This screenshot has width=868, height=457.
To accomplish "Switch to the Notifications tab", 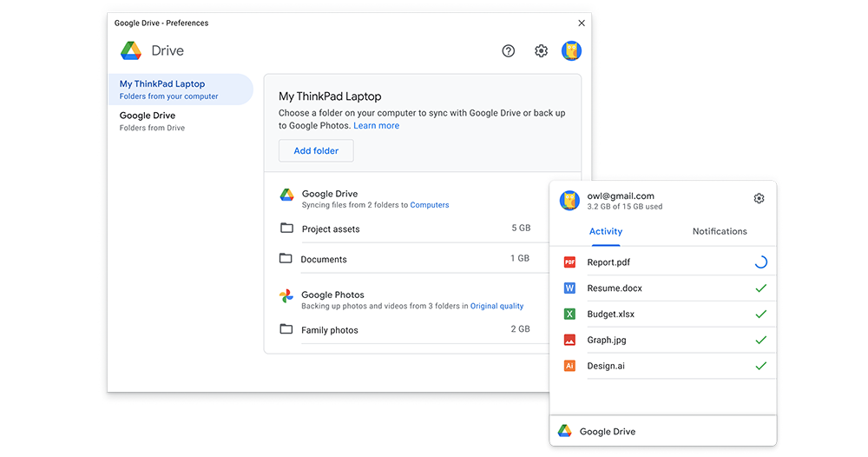I will coord(720,232).
